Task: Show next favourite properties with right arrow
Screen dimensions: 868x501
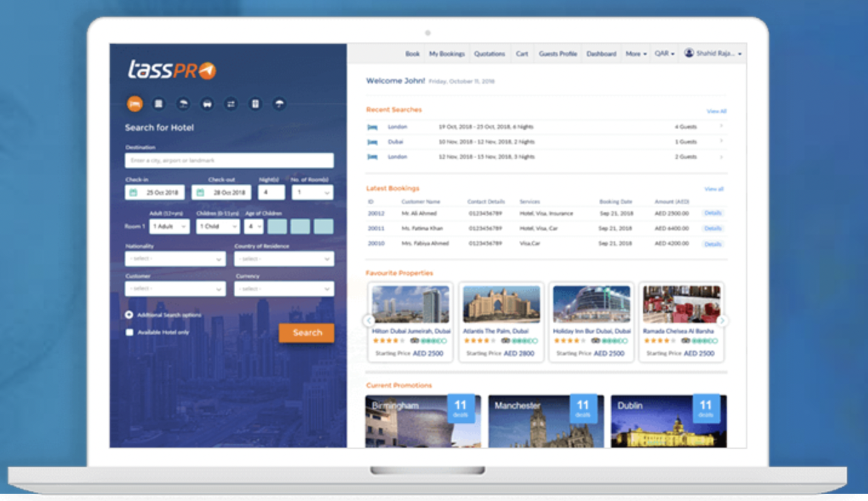Action: pyautogui.click(x=722, y=320)
